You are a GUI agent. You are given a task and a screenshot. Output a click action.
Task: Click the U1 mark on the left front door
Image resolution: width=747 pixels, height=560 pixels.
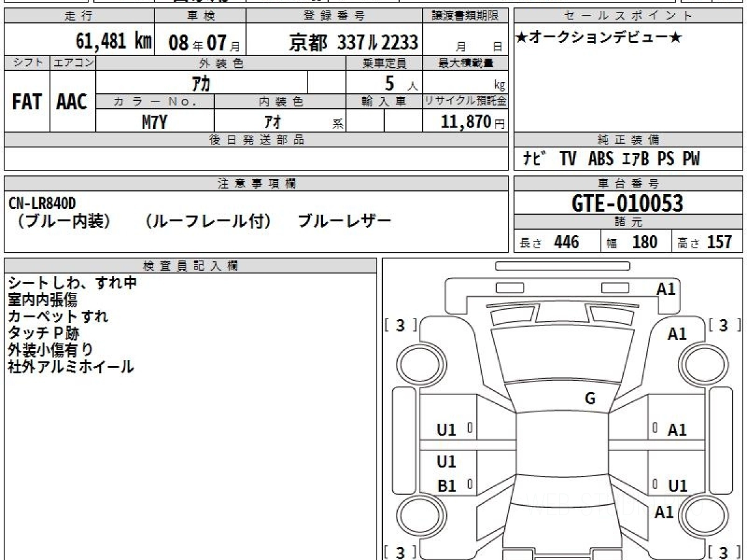pos(446,430)
